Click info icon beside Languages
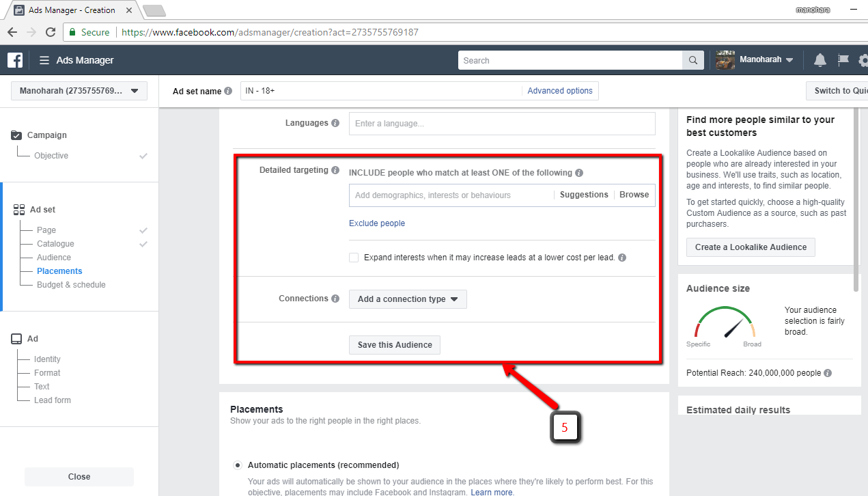The width and height of the screenshot is (868, 496). coord(335,123)
